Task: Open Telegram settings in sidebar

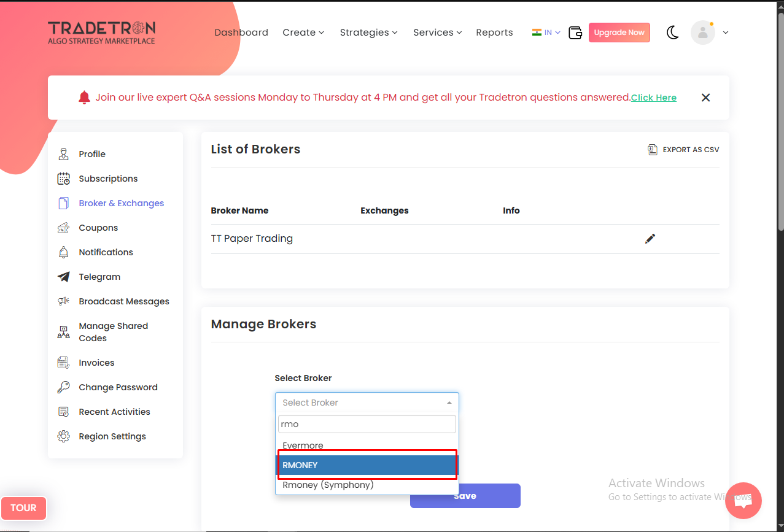Action: click(99, 277)
